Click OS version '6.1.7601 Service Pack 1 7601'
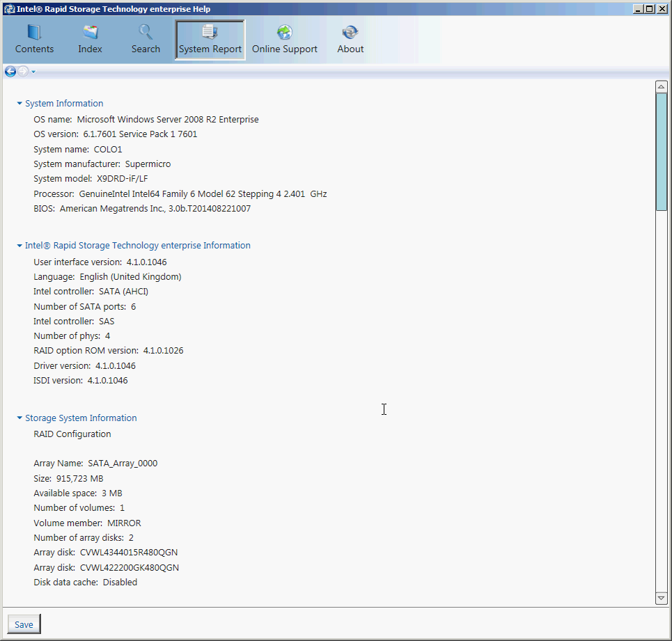This screenshot has width=672, height=641. 116,134
